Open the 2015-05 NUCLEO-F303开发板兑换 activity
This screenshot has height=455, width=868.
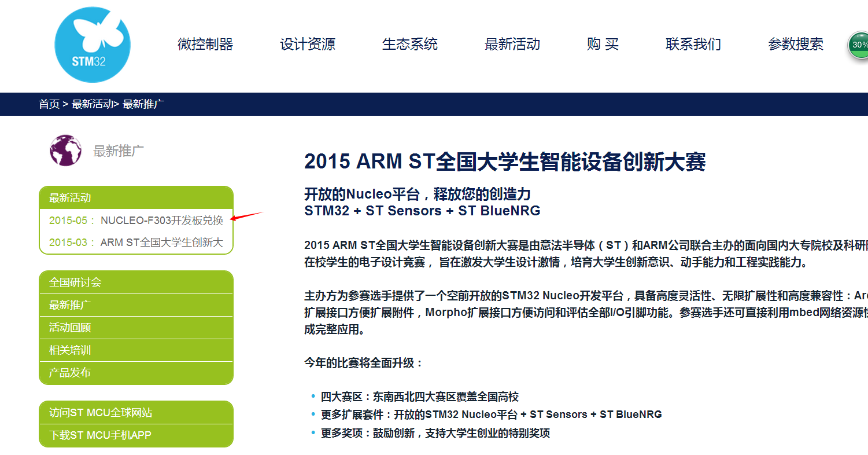click(x=136, y=220)
